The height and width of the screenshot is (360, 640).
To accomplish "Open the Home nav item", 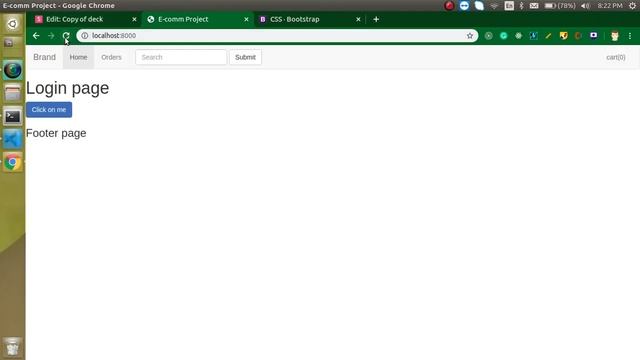I will click(78, 57).
